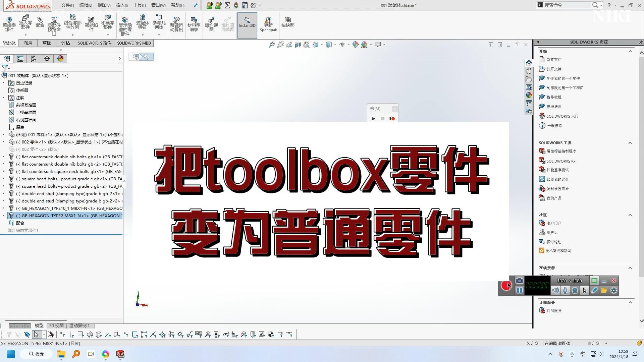
Task: Pin the menu bar pushpin
Action: pyautogui.click(x=196, y=5)
